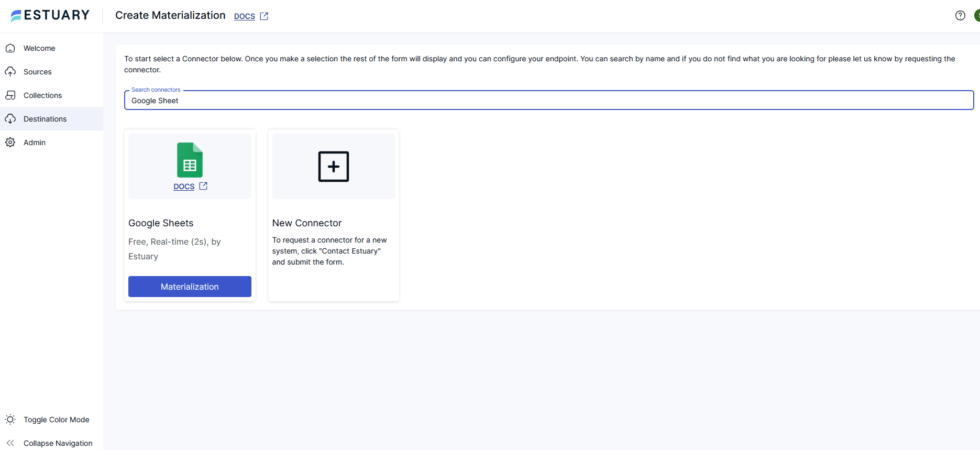The width and height of the screenshot is (980, 450).
Task: Click external link icon beside header DOCS
Action: [x=264, y=16]
